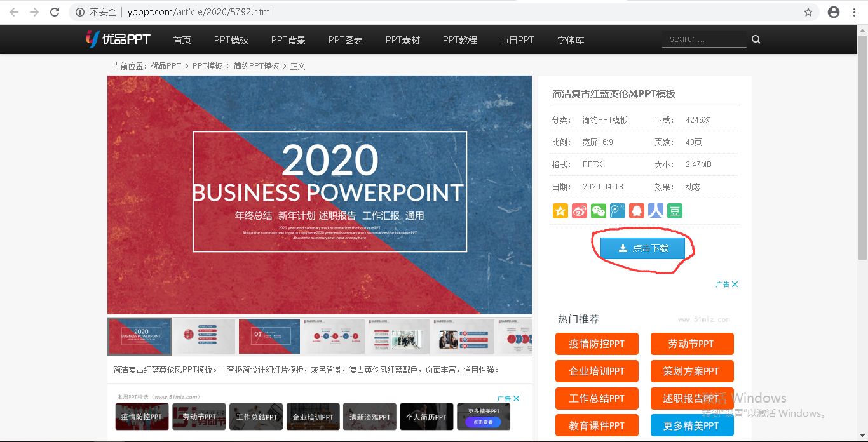Click 劳动节PPT banner in bottom strip

(199, 417)
